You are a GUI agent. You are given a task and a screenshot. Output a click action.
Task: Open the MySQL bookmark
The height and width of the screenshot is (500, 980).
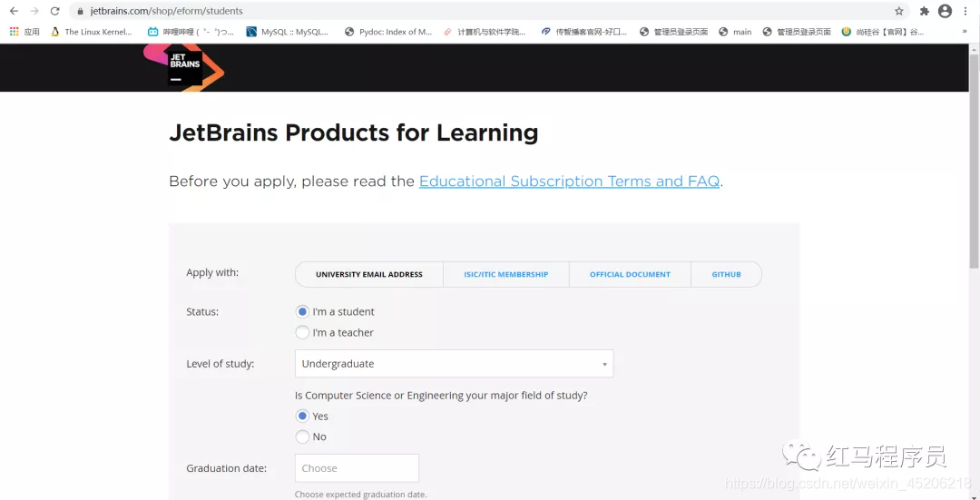288,32
